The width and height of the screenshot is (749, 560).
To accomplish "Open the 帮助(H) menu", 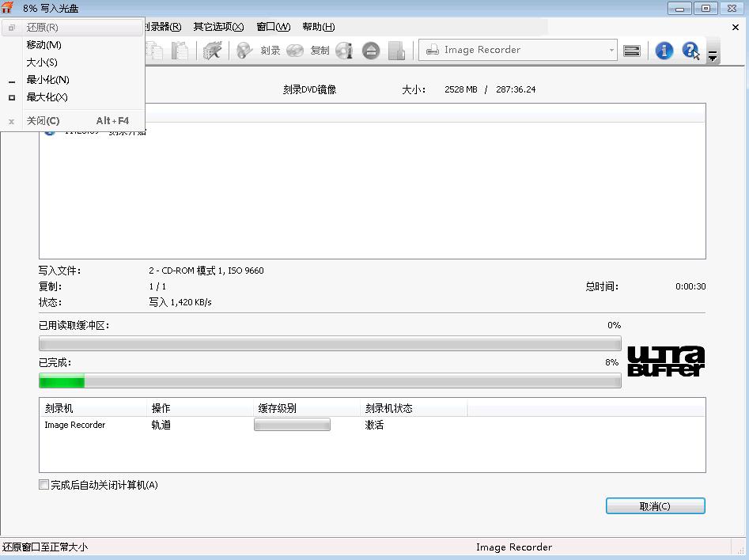I will pos(318,27).
